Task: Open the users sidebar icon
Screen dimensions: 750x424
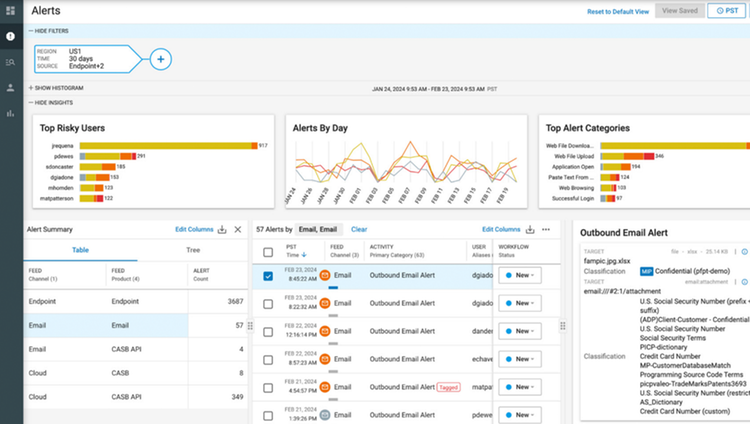Action: pyautogui.click(x=11, y=88)
